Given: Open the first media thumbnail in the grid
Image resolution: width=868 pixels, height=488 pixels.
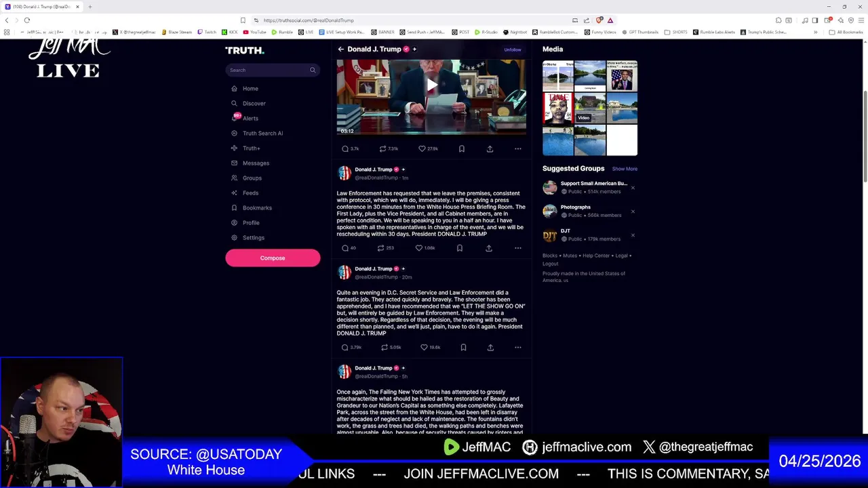Looking at the screenshot, I should click(x=557, y=76).
